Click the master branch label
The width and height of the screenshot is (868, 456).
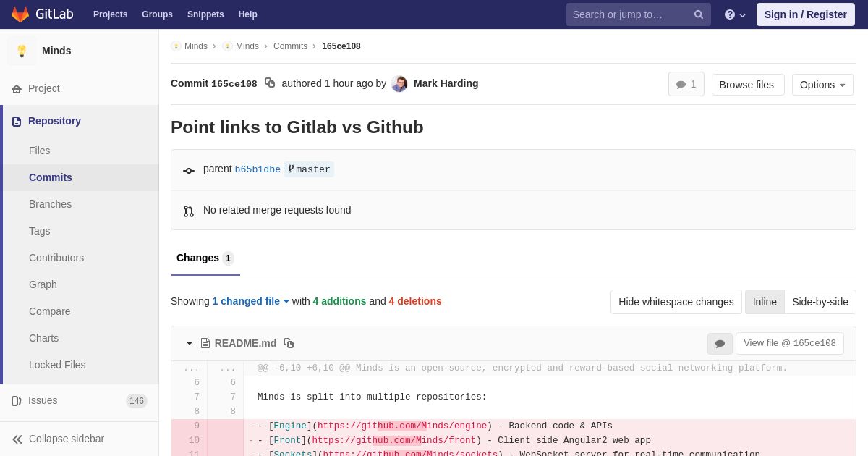click(x=309, y=169)
